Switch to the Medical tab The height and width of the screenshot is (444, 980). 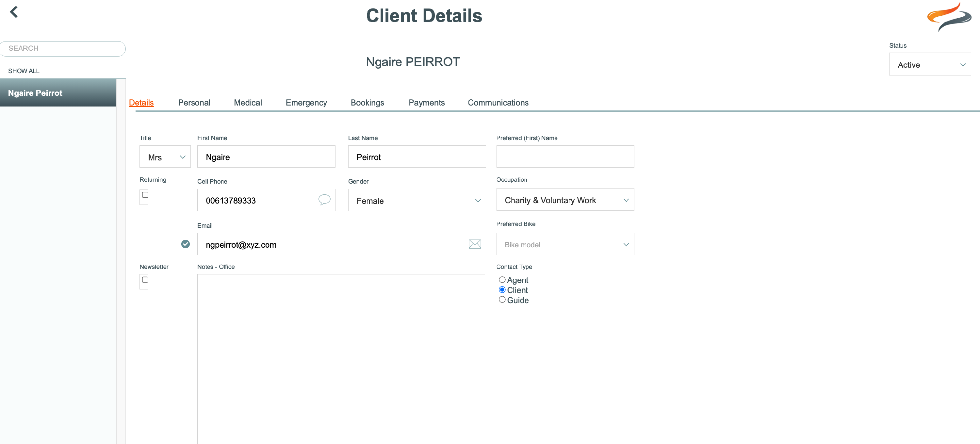tap(248, 103)
